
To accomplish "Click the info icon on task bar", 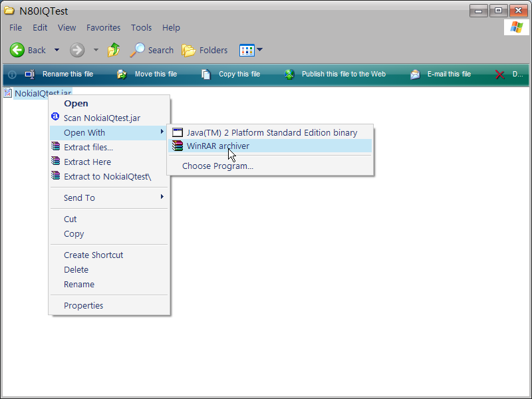I will click(x=12, y=74).
